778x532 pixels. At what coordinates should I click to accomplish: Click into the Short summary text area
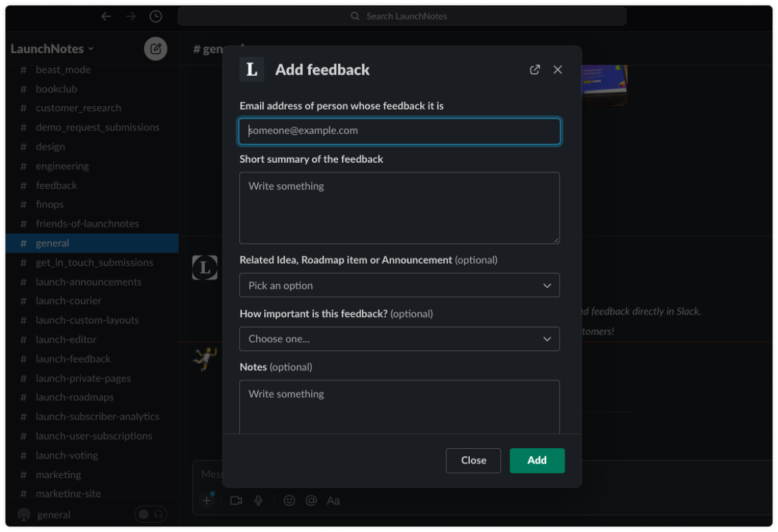tap(399, 208)
